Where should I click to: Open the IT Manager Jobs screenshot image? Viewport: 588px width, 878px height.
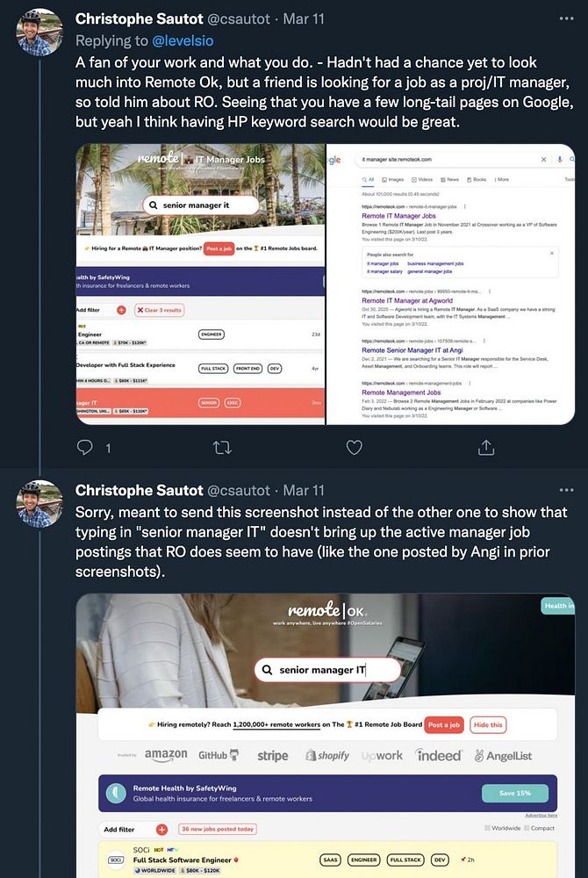[200, 284]
